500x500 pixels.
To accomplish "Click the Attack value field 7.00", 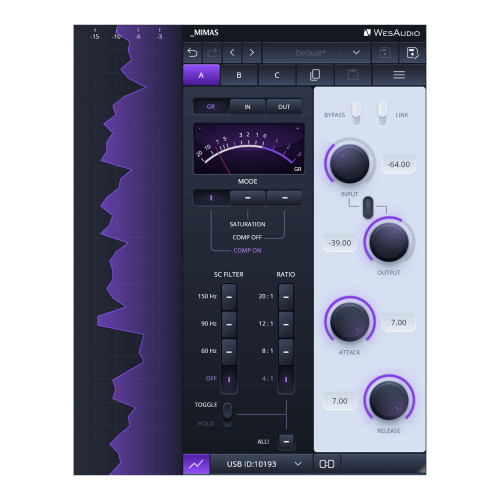I will pos(399,322).
